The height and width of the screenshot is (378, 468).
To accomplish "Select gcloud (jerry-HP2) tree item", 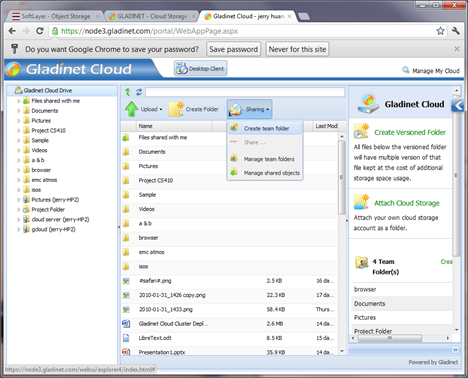I will (x=53, y=229).
